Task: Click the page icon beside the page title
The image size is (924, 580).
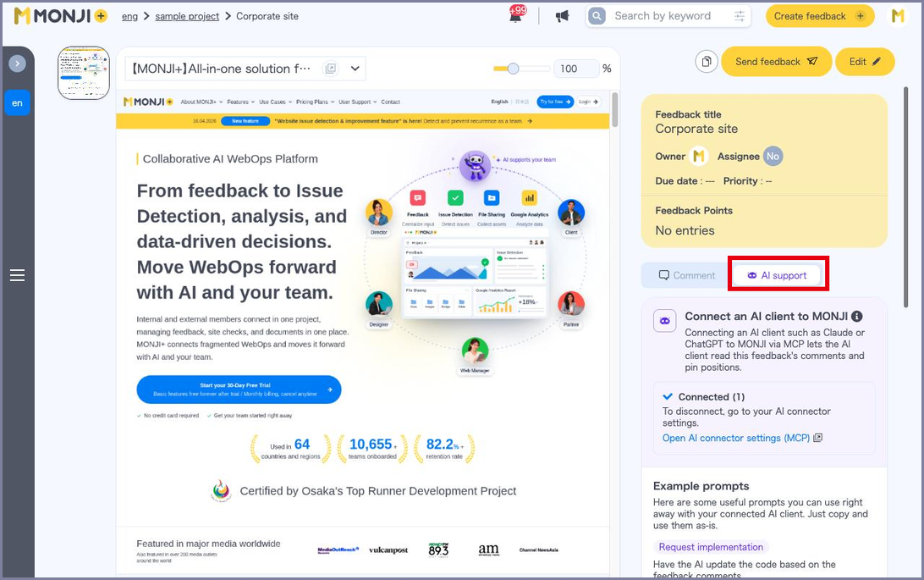Action: (331, 69)
